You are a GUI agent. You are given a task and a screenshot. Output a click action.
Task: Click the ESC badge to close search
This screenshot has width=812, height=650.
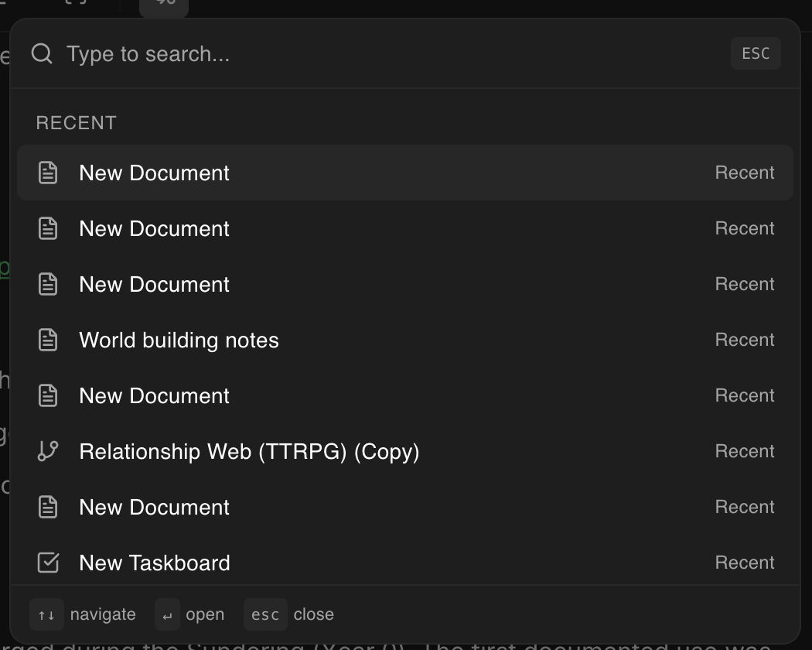756,53
